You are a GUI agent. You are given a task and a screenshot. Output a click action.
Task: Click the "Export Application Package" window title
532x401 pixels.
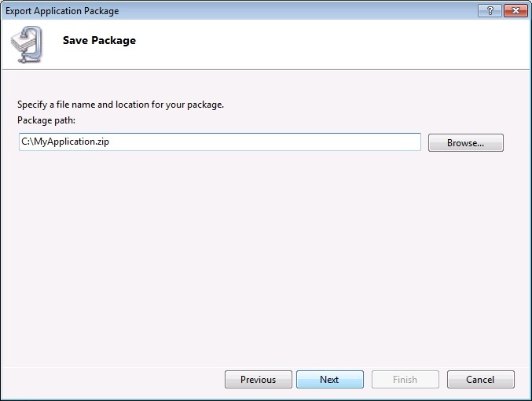pos(62,11)
